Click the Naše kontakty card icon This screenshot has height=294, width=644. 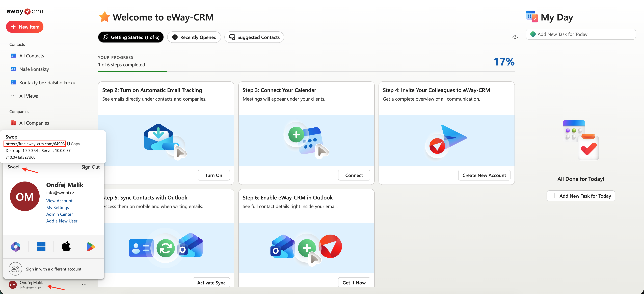pyautogui.click(x=13, y=69)
